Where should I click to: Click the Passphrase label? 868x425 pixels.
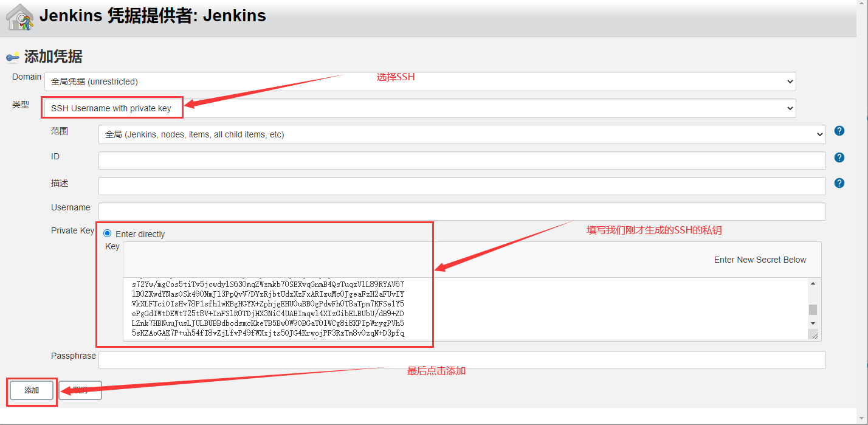(x=74, y=356)
